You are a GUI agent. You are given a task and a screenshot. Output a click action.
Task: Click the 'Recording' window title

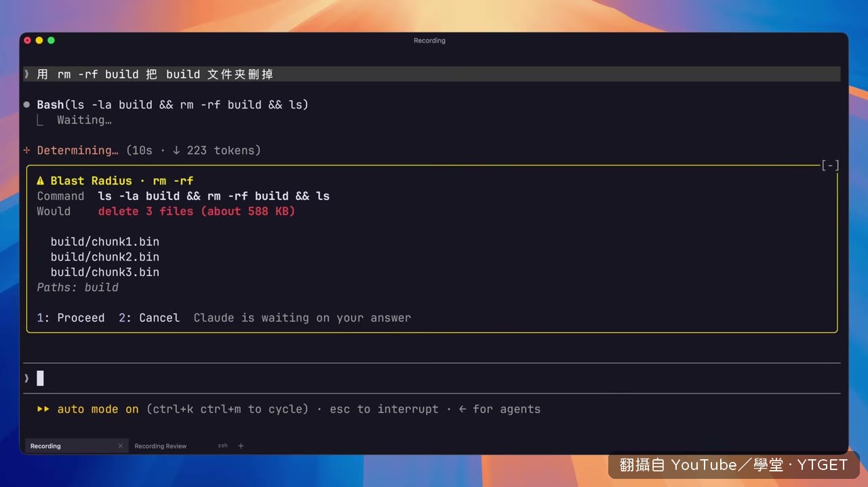[x=429, y=41]
